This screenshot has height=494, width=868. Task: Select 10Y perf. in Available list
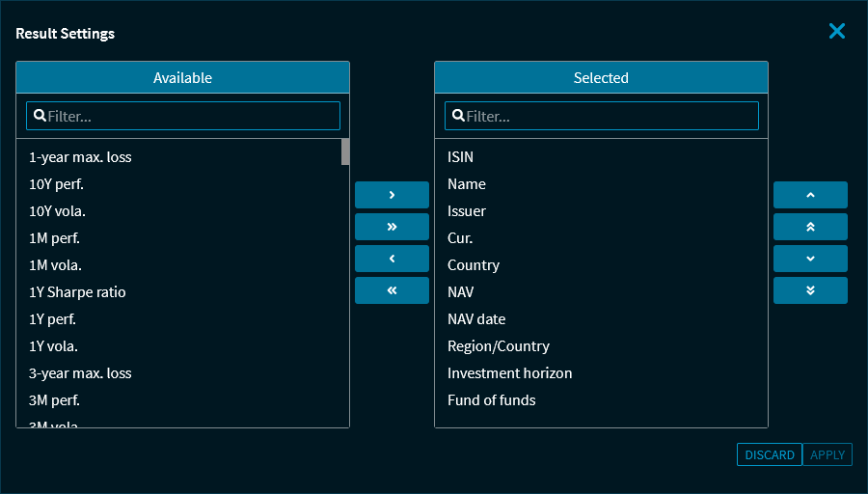pyautogui.click(x=57, y=184)
